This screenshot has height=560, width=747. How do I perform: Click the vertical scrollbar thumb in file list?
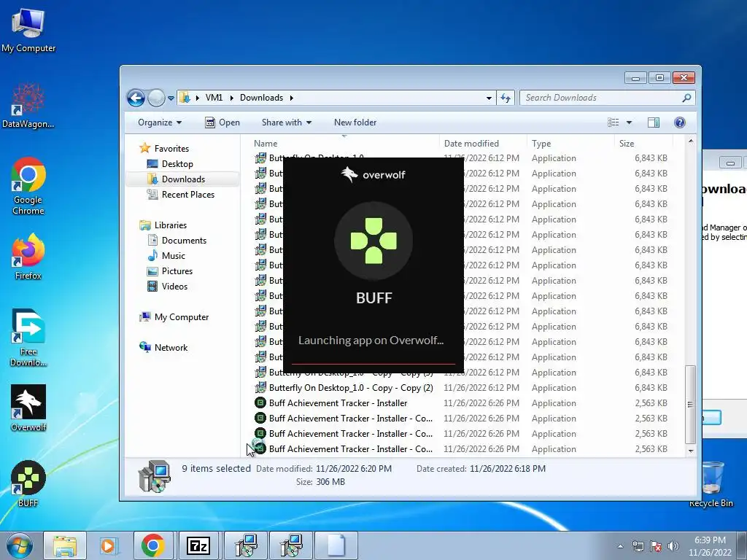(690, 404)
